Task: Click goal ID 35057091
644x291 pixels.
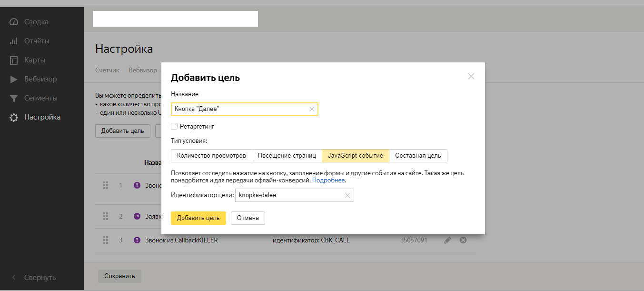Action: click(x=414, y=241)
